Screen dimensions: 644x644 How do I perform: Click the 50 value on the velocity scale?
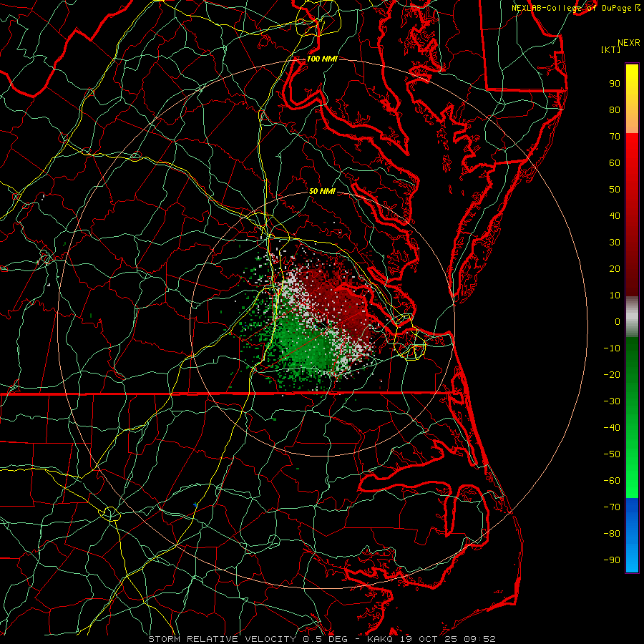615,190
